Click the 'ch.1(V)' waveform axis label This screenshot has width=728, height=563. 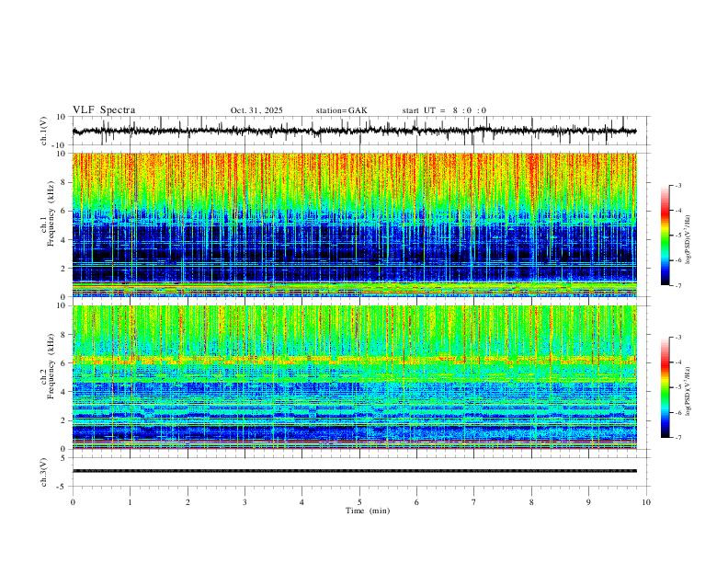click(44, 131)
